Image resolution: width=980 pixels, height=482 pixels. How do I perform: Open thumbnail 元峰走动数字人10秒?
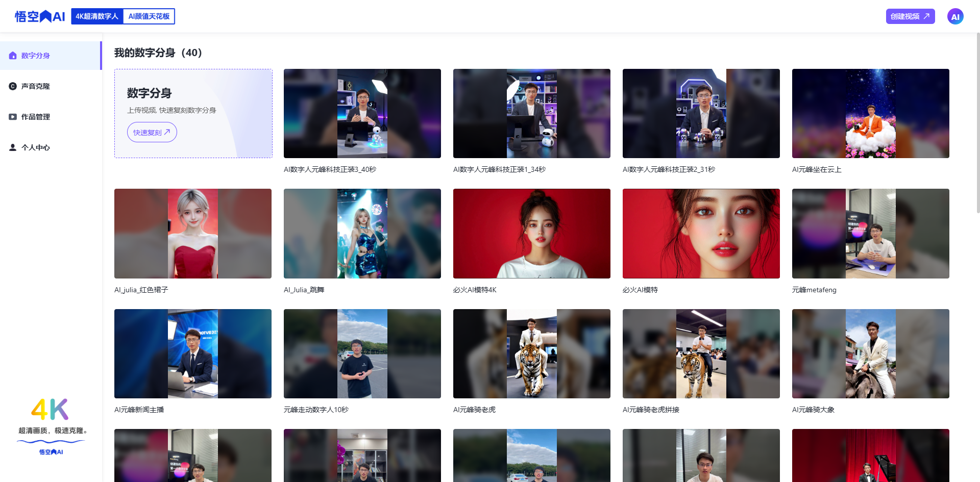[x=362, y=353]
